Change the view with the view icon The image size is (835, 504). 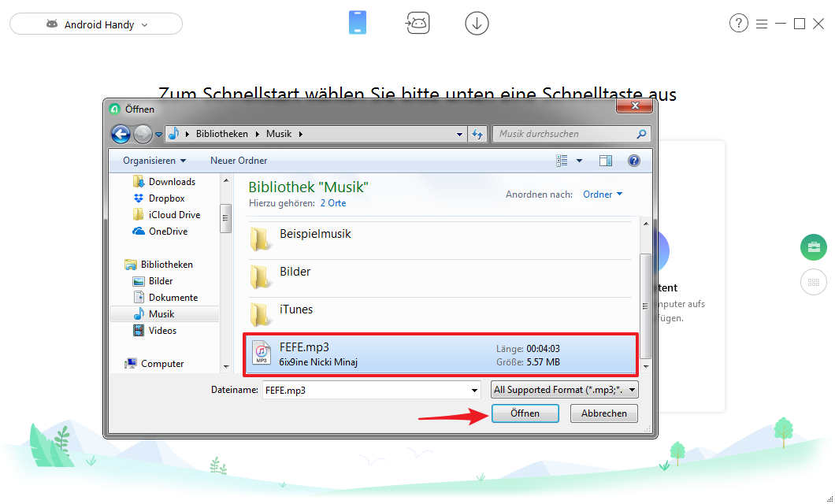(x=562, y=161)
